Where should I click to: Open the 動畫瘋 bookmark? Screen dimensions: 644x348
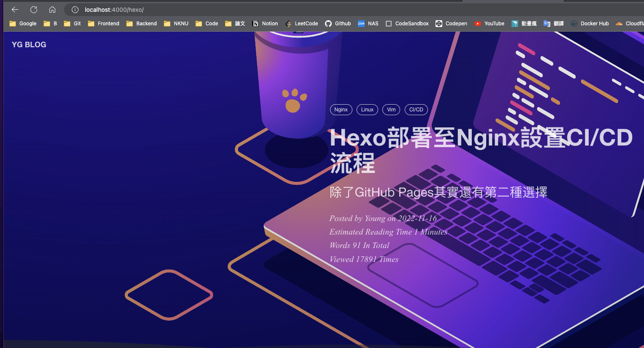point(524,24)
